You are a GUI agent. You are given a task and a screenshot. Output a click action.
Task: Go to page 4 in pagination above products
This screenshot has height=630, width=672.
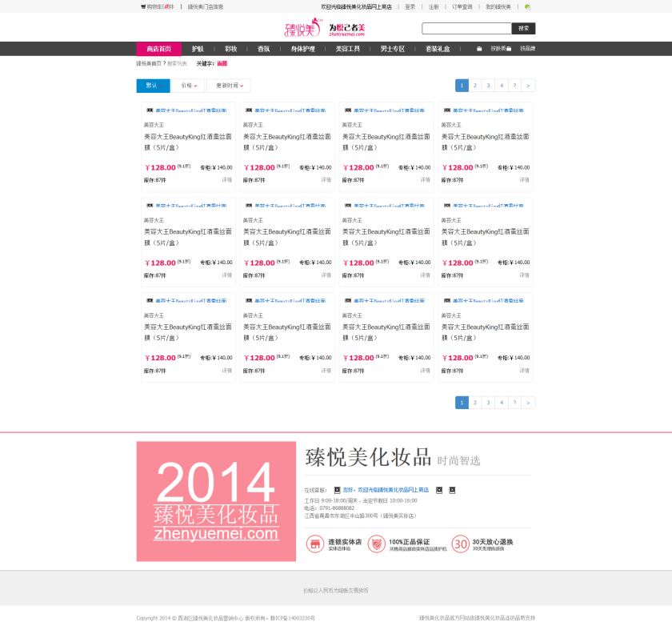click(502, 86)
